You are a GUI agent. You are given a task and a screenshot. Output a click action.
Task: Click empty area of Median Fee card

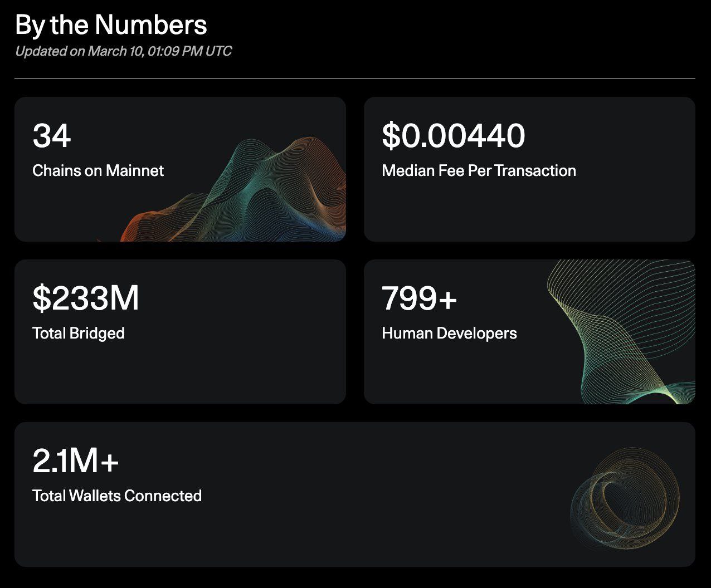pos(529,212)
